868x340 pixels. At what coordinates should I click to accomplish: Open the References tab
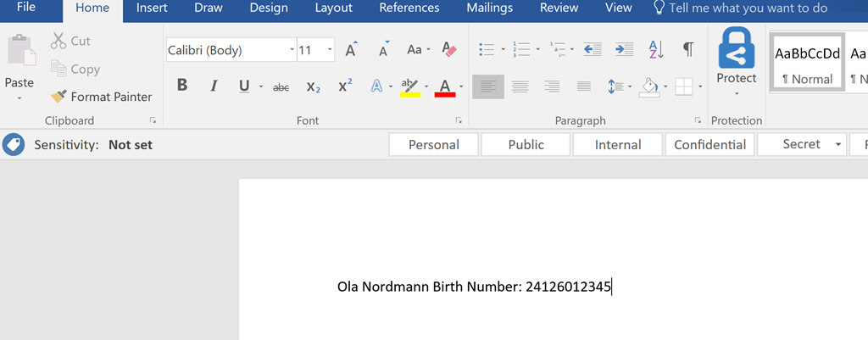coord(409,8)
